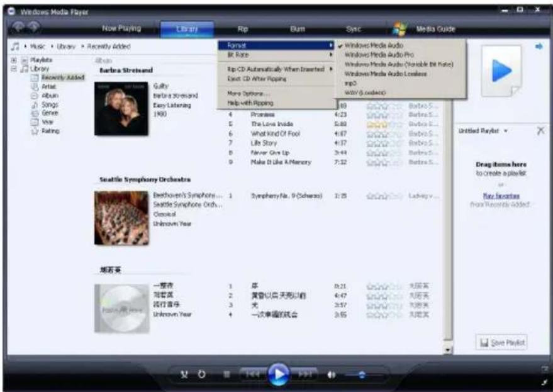Select track Never Give Up
The width and height of the screenshot is (553, 392).
pyautogui.click(x=270, y=153)
